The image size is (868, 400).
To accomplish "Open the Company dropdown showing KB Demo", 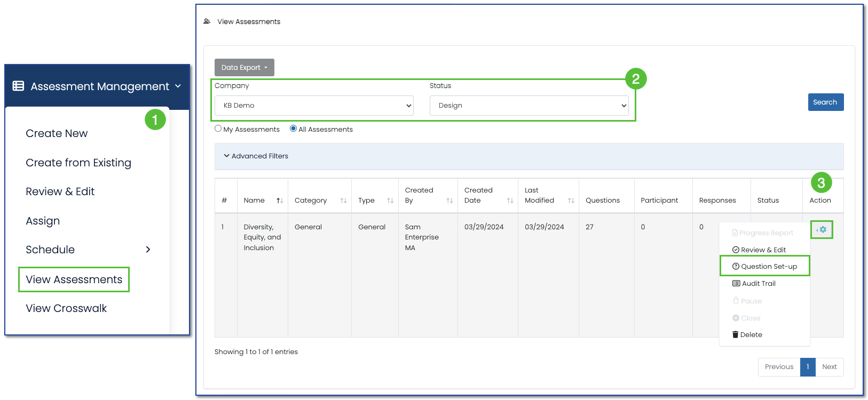I will [x=314, y=106].
